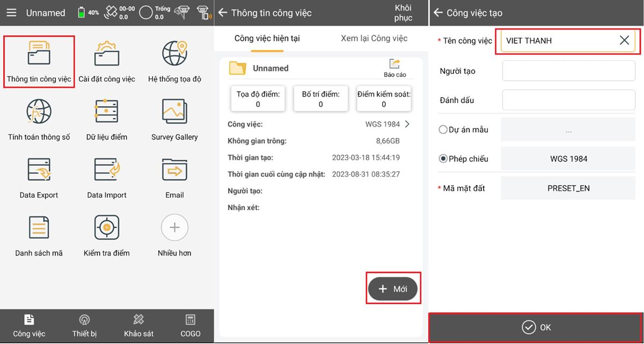Clear the Tên công việc field with X
This screenshot has width=644, height=344.
pos(624,40)
